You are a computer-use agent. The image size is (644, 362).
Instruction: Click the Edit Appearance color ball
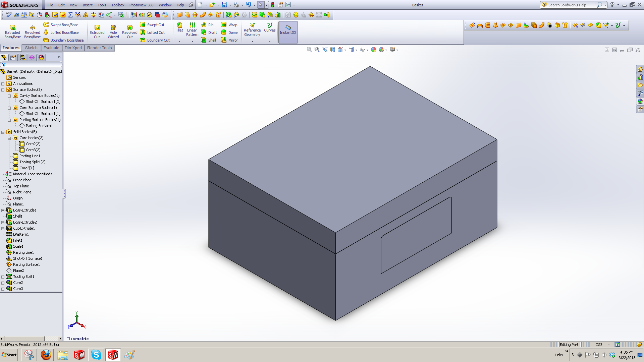tap(374, 50)
